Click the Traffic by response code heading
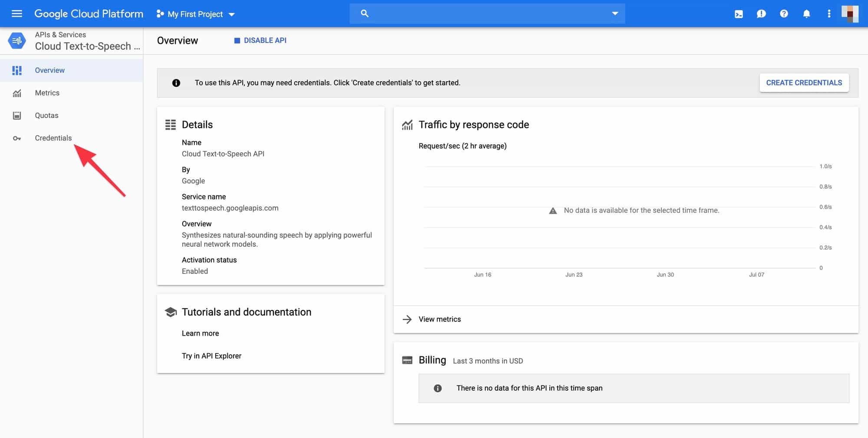The width and height of the screenshot is (868, 438). (474, 125)
